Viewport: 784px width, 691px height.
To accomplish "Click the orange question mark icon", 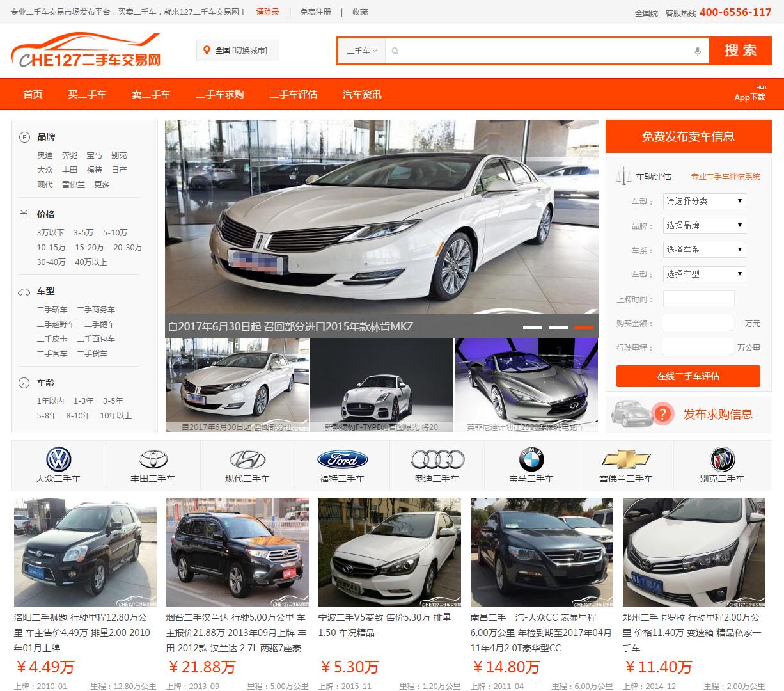I will click(x=663, y=414).
